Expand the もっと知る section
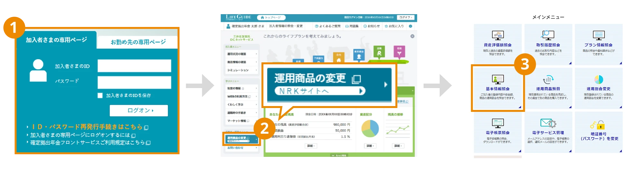The height and width of the screenshot is (171, 644). point(339,155)
